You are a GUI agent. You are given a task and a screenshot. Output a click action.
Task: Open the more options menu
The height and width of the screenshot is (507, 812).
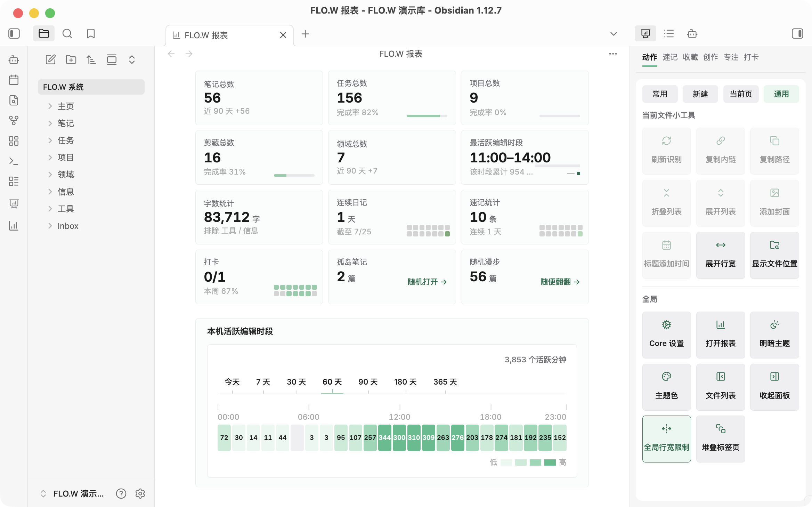(x=613, y=54)
